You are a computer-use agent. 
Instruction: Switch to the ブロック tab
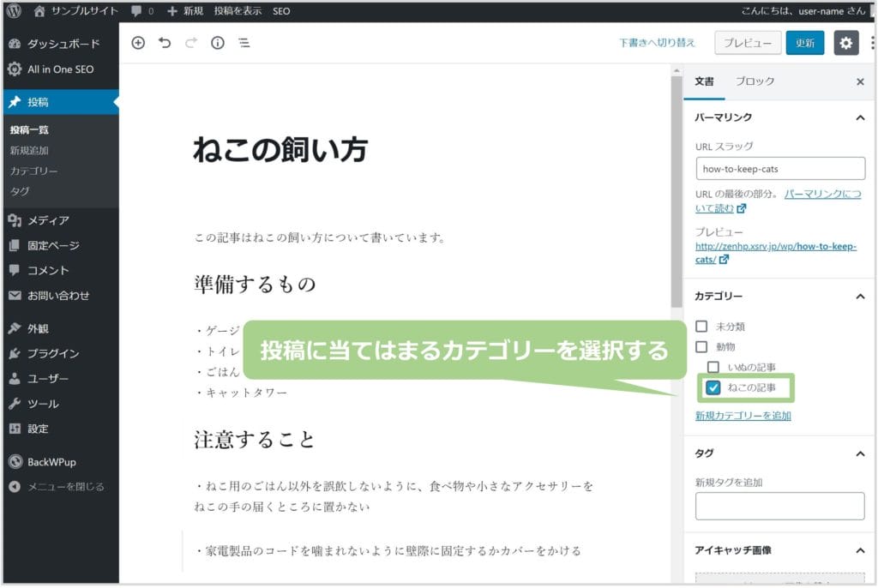(755, 81)
